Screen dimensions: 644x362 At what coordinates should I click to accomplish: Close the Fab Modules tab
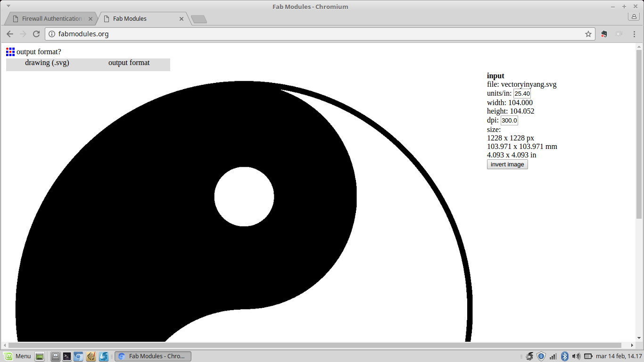182,19
